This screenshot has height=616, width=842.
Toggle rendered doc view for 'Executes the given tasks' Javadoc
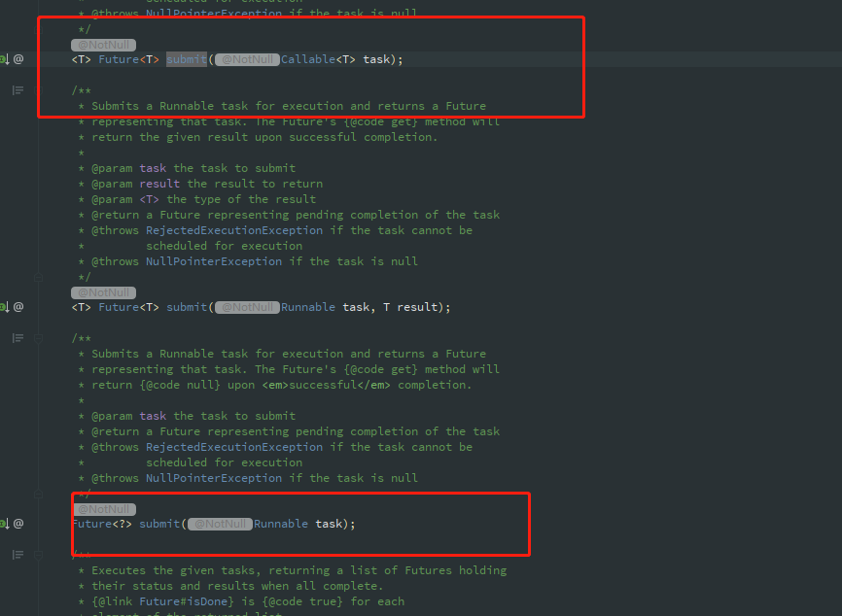pos(18,555)
